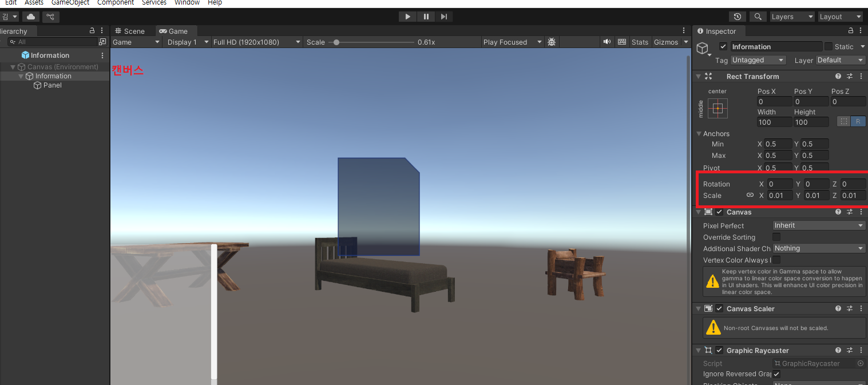This screenshot has height=385, width=868.
Task: Enable the Static checkbox
Action: 828,46
